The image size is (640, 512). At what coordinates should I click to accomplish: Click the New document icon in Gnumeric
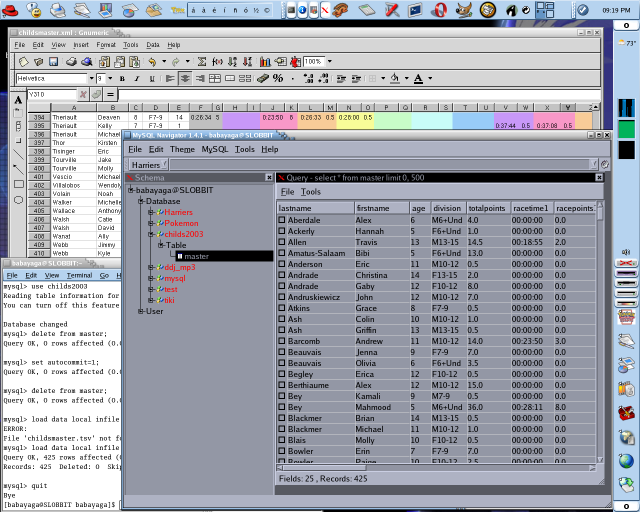(x=24, y=62)
